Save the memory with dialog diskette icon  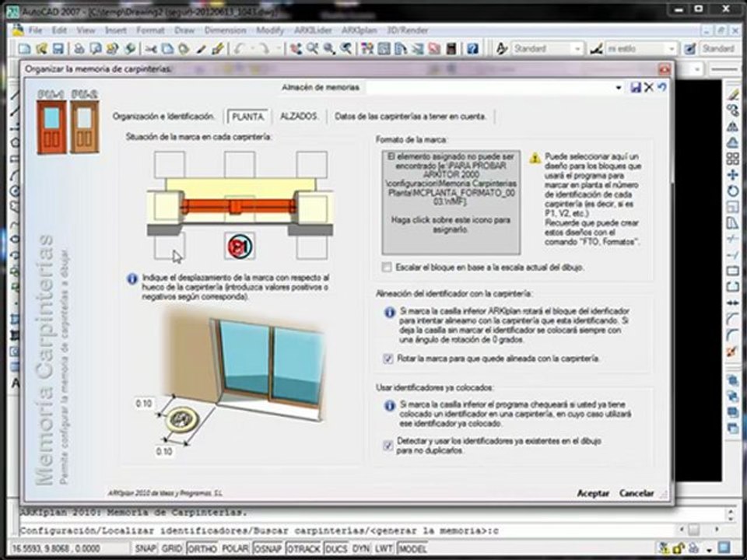[636, 88]
